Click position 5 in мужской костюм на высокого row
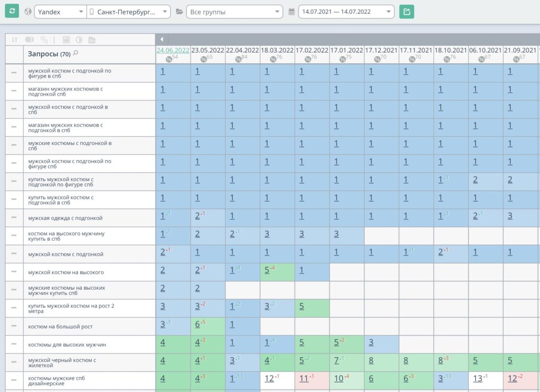The width and height of the screenshot is (540, 392). 267,270
